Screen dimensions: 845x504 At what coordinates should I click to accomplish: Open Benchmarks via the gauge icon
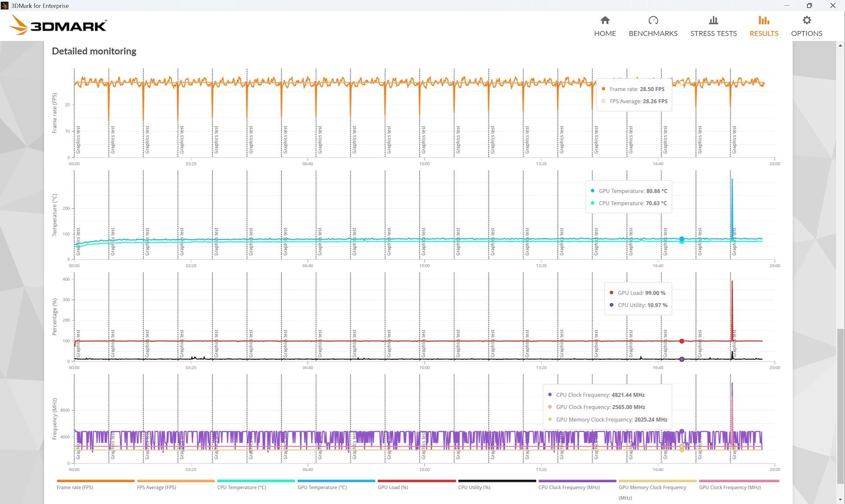[x=653, y=20]
